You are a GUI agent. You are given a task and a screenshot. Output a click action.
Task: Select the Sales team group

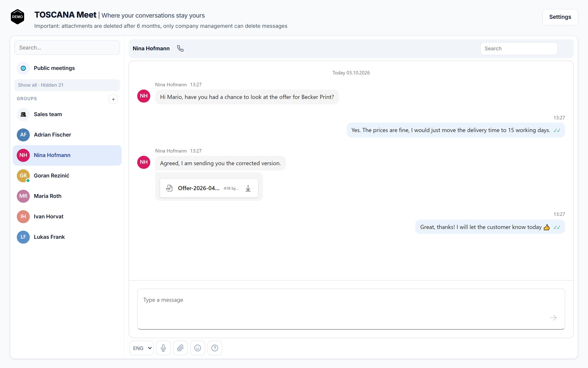click(67, 114)
